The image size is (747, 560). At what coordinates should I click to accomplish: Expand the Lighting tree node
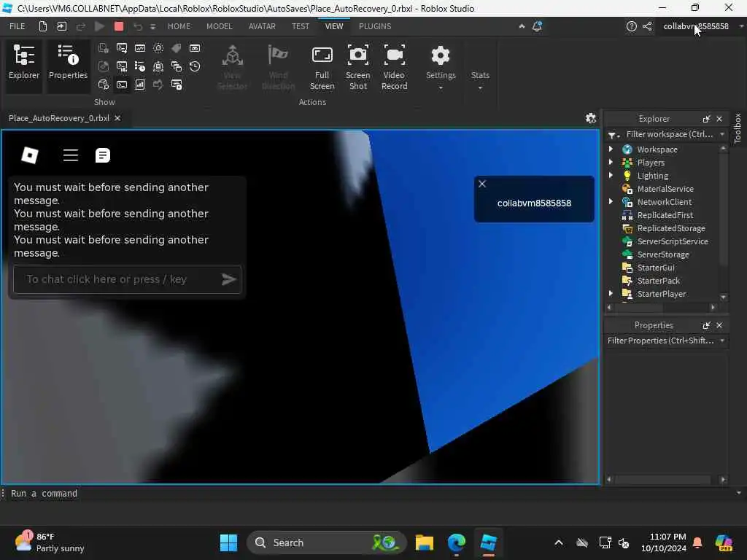click(x=611, y=175)
